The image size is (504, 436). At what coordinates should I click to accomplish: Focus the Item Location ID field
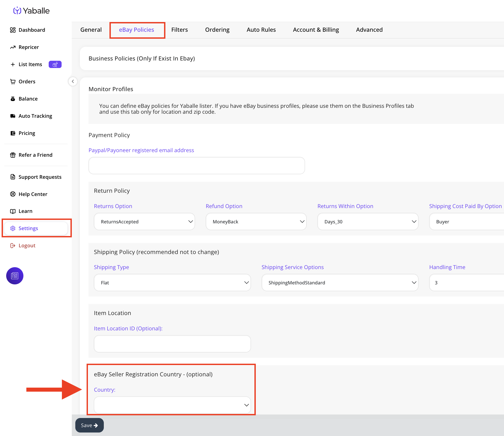[x=172, y=344]
